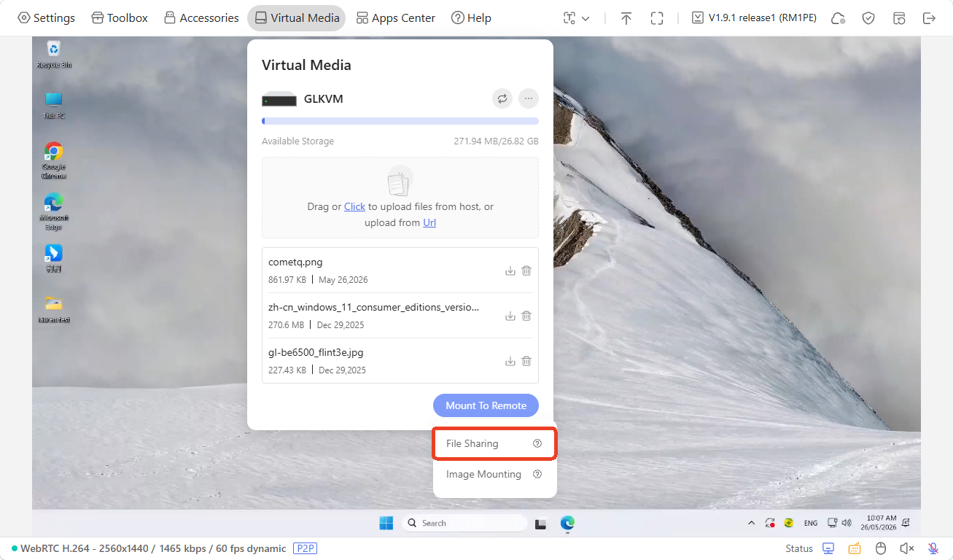Open the Help menu
Screen dimensions: 953x560
pyautogui.click(x=471, y=17)
